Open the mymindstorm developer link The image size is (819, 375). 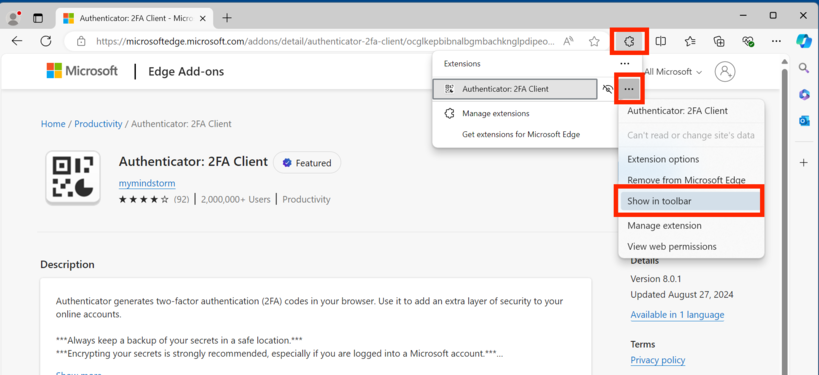[147, 183]
